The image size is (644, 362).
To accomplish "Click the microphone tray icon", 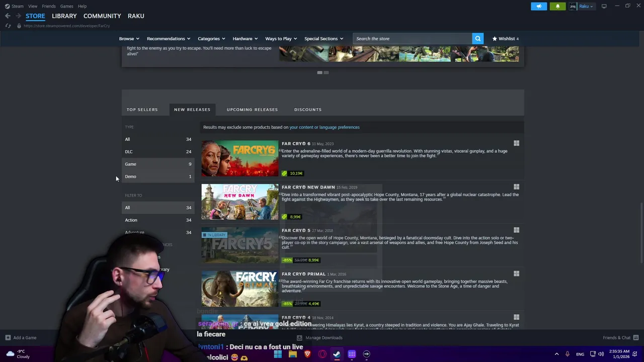I will pyautogui.click(x=567, y=354).
